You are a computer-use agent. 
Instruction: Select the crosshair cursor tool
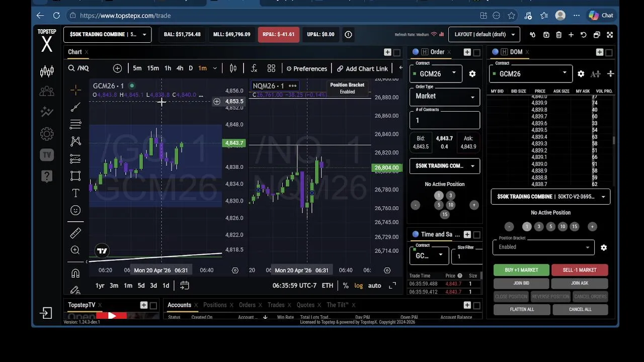click(75, 90)
